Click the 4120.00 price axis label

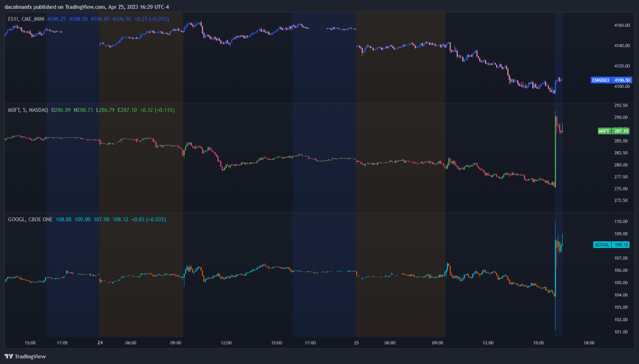(622, 66)
